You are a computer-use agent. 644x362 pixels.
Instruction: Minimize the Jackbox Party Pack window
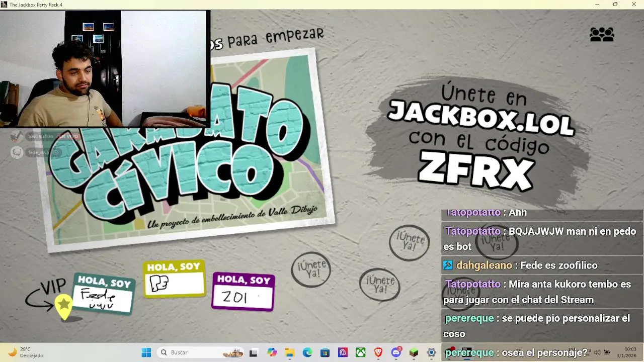pos(597,5)
